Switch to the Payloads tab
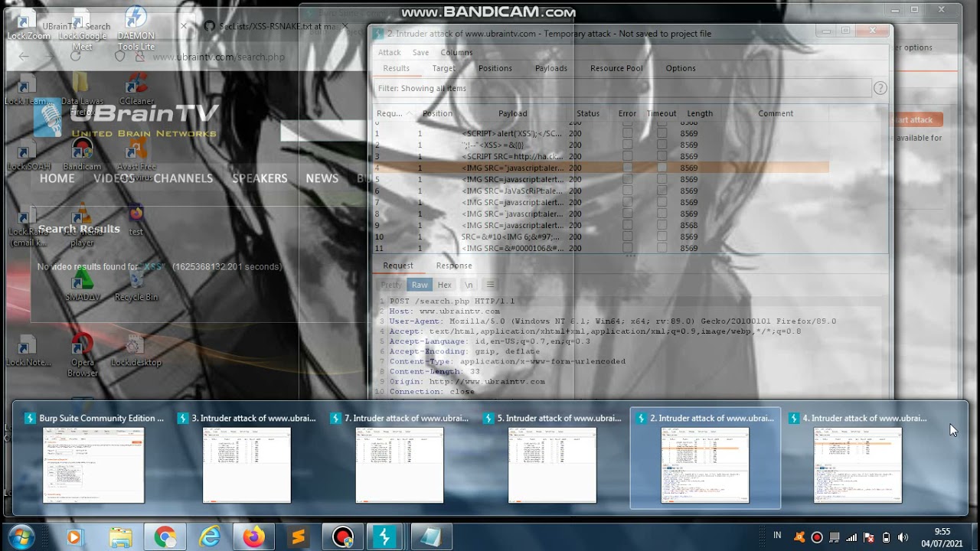The width and height of the screenshot is (980, 551). [x=551, y=68]
